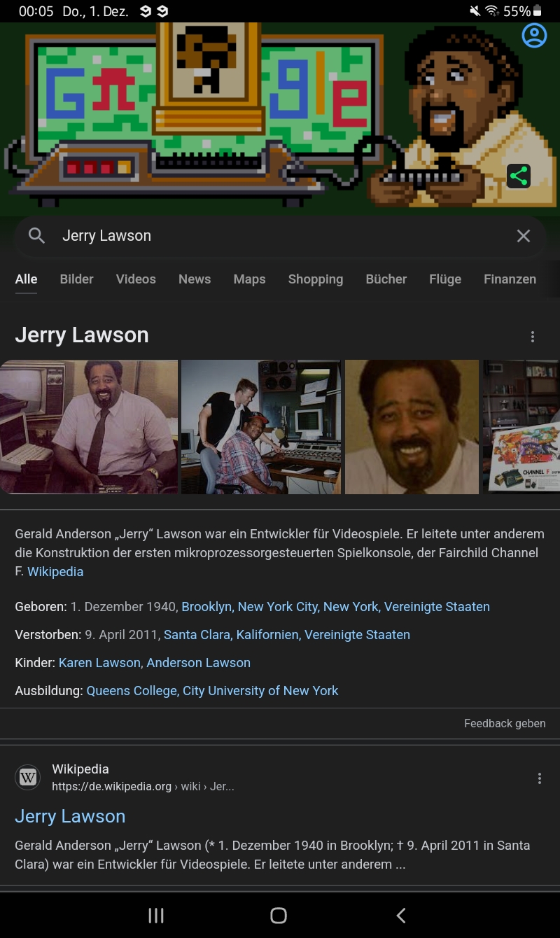Tap the 'Verstorben:' label
Screen dimensions: 560x938
click(48, 635)
